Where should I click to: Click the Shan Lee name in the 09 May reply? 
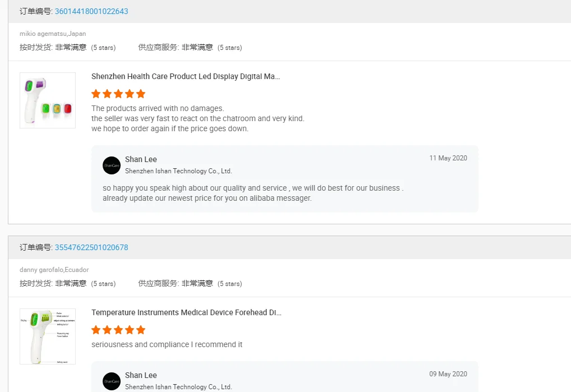pos(141,375)
